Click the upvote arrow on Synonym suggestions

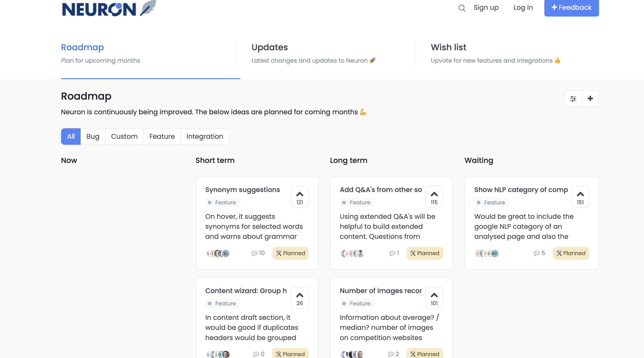[x=300, y=194]
